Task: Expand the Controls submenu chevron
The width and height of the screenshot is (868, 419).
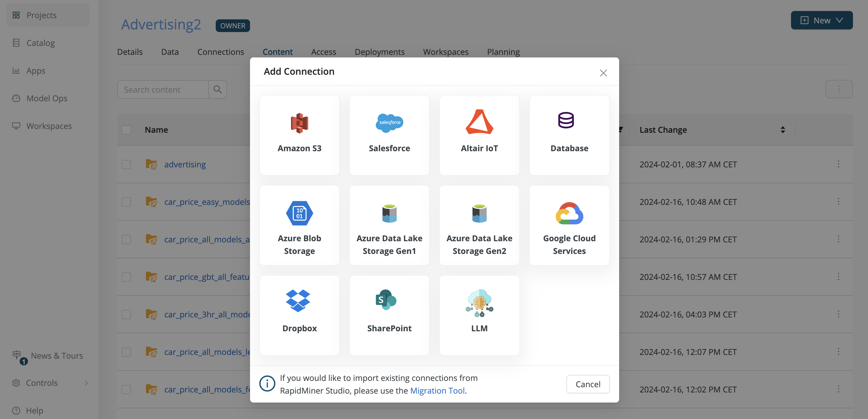Action: click(x=86, y=383)
